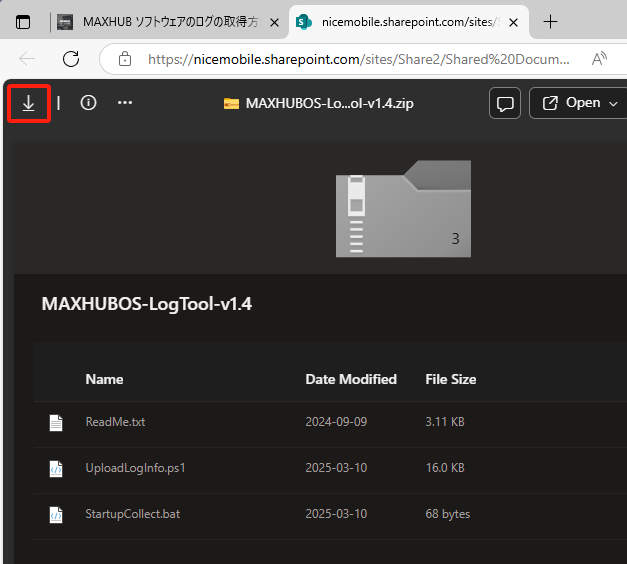The height and width of the screenshot is (564, 627).
Task: Click ReadMe.txt date 2024-09-09
Action: (336, 422)
